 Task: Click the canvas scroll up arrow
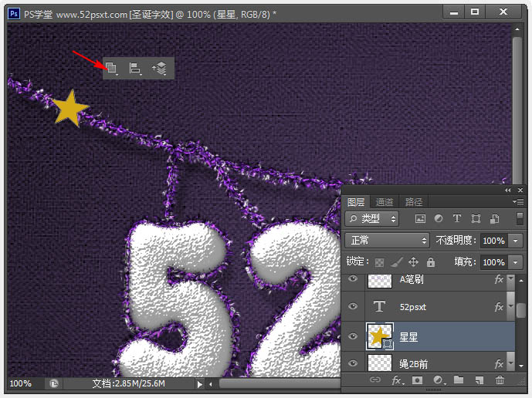click(517, 29)
